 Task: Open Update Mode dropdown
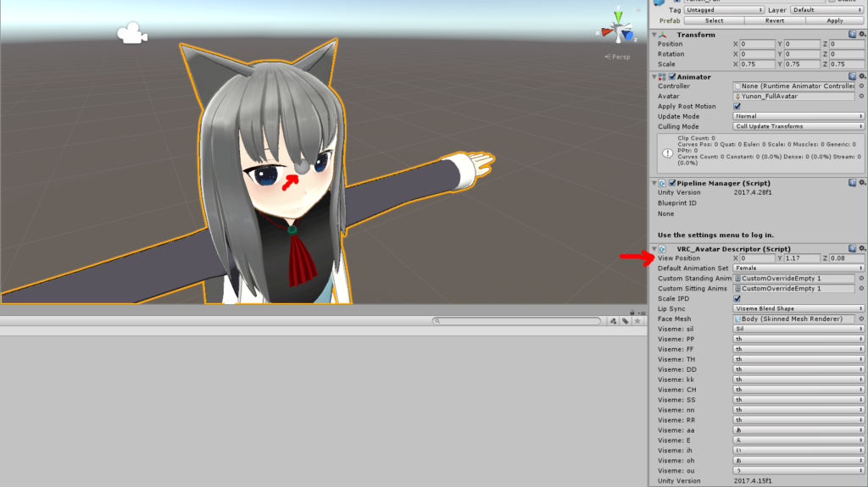[798, 116]
